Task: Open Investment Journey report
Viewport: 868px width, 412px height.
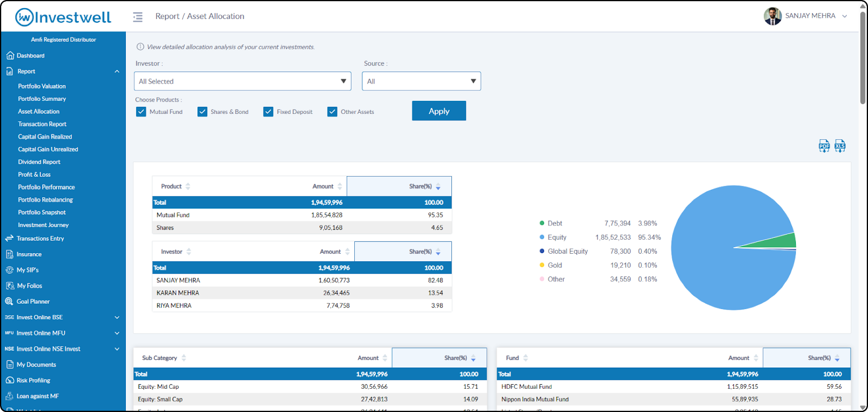Action: point(43,225)
